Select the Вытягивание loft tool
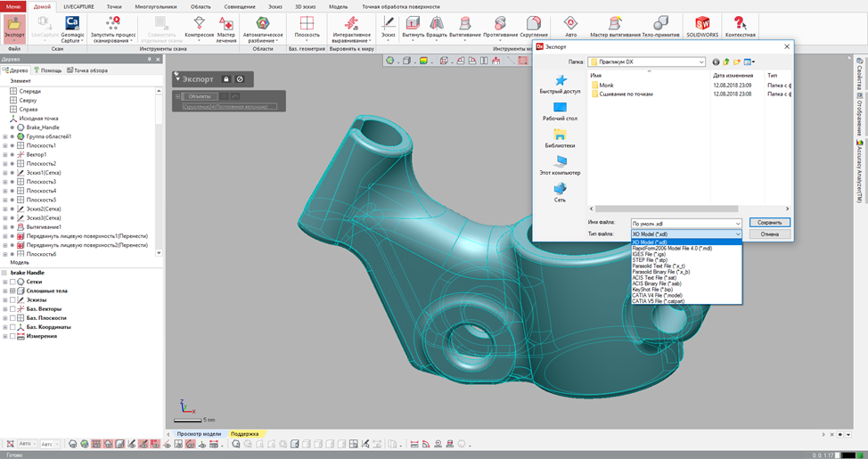The image size is (868, 459). click(x=465, y=27)
